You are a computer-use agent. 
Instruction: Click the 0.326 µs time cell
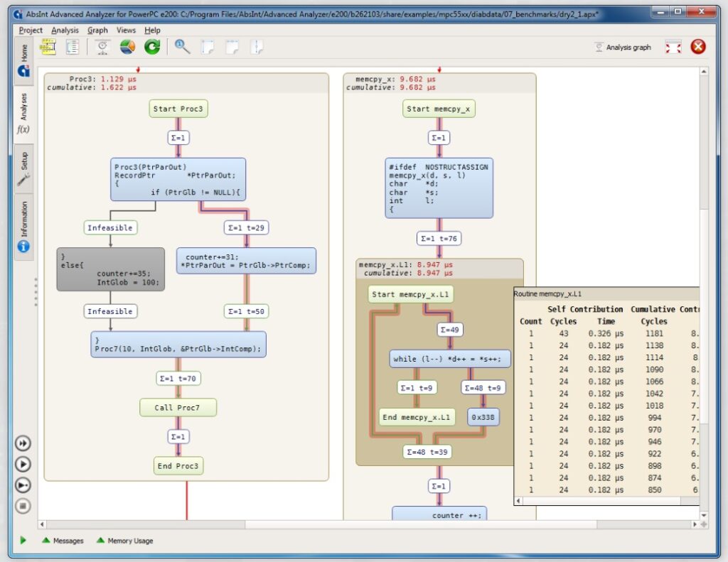[x=606, y=333]
